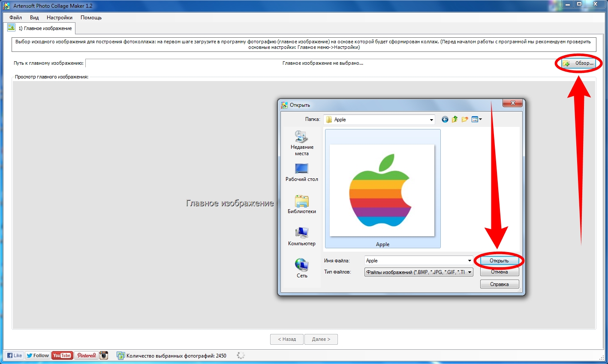This screenshot has height=364, width=608.
Task: Open the Помощь menu
Action: pyautogui.click(x=91, y=18)
